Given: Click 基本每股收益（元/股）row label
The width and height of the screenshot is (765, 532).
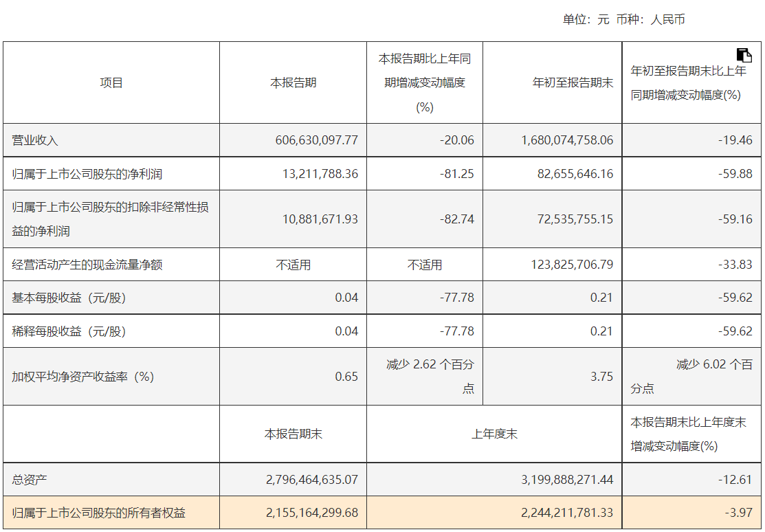Looking at the screenshot, I should [x=69, y=298].
